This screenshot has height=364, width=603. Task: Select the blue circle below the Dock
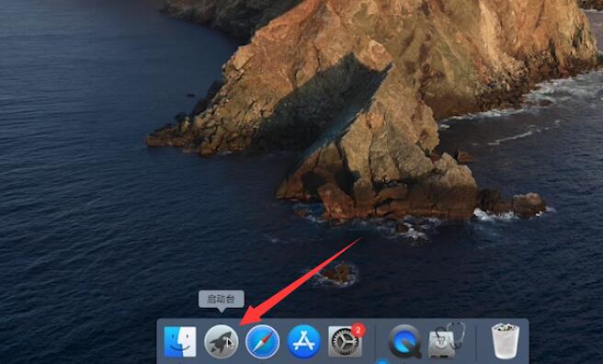[x=382, y=361]
